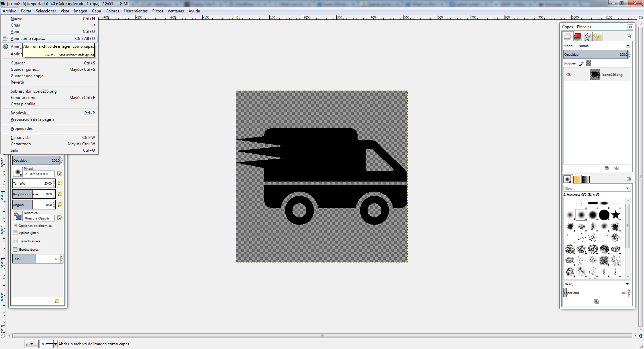Switch to the orange Patterns tab
644x349 pixels.
(577, 179)
